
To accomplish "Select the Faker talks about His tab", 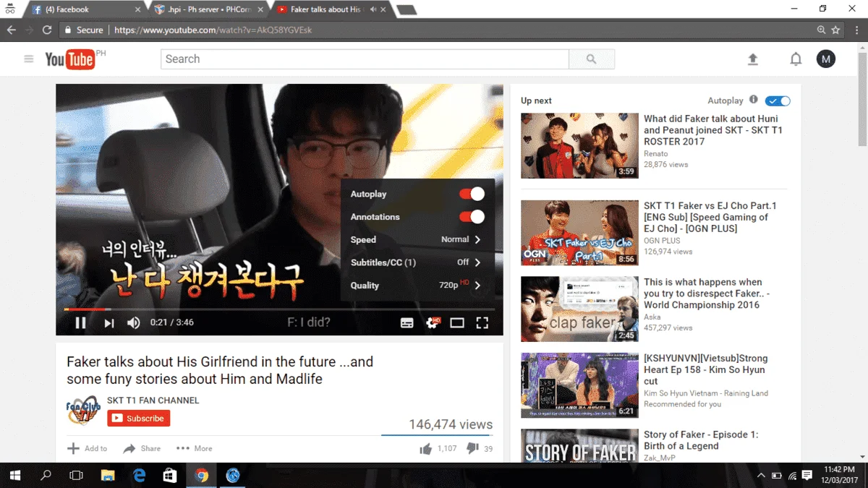I will click(x=333, y=9).
